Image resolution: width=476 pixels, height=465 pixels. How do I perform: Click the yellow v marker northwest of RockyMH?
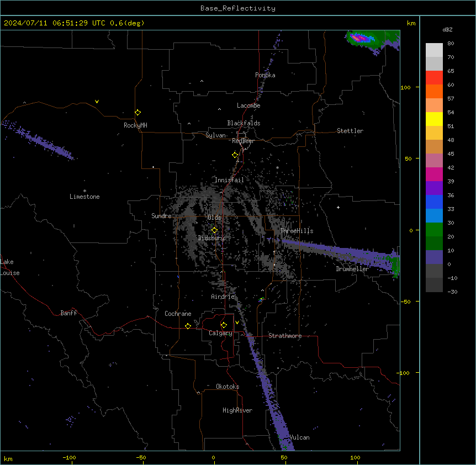97,102
